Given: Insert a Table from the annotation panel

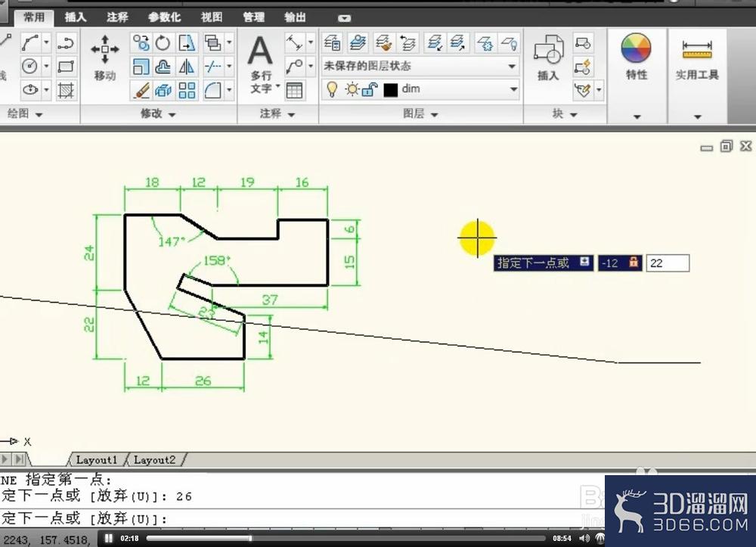Looking at the screenshot, I should coord(293,90).
